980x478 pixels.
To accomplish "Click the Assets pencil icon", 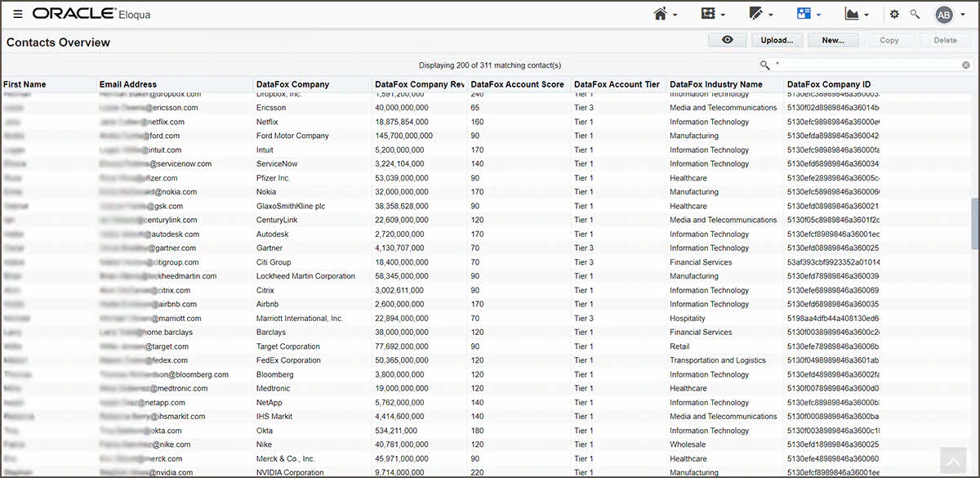I will click(755, 14).
